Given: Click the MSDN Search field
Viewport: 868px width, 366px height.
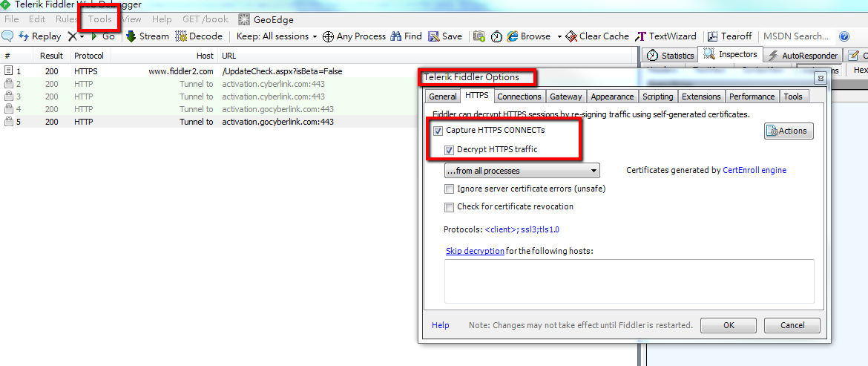Looking at the screenshot, I should click(797, 36).
